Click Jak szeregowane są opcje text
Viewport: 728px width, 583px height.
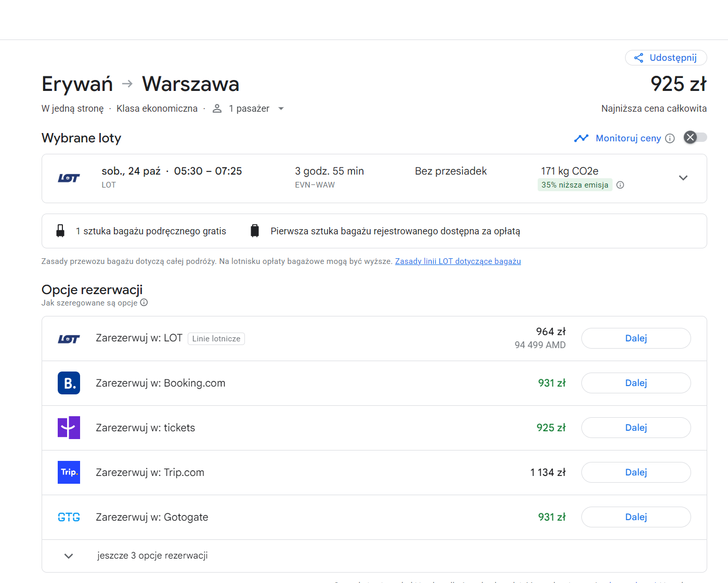(x=89, y=303)
